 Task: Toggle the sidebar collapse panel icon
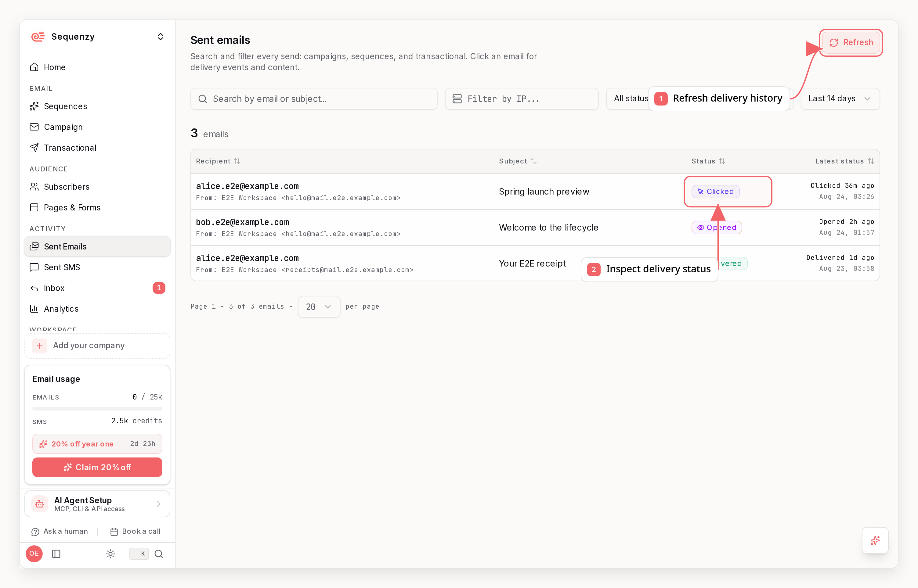pos(56,554)
